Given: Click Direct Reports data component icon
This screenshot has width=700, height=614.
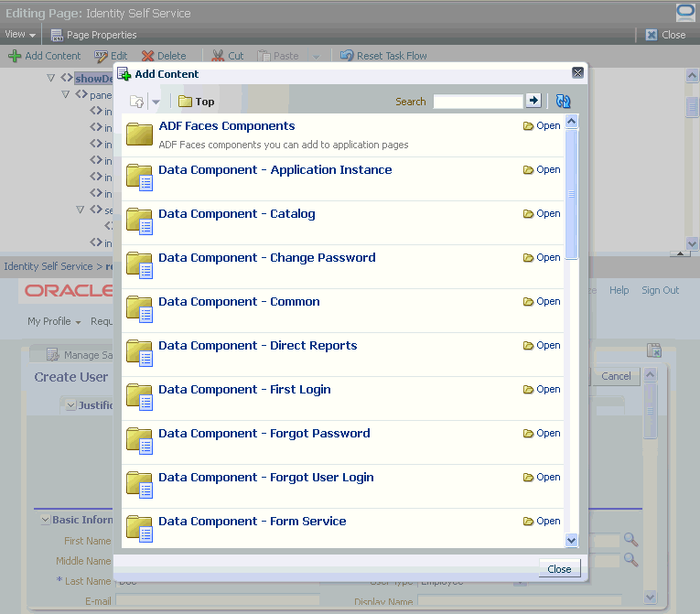Looking at the screenshot, I should tap(139, 353).
